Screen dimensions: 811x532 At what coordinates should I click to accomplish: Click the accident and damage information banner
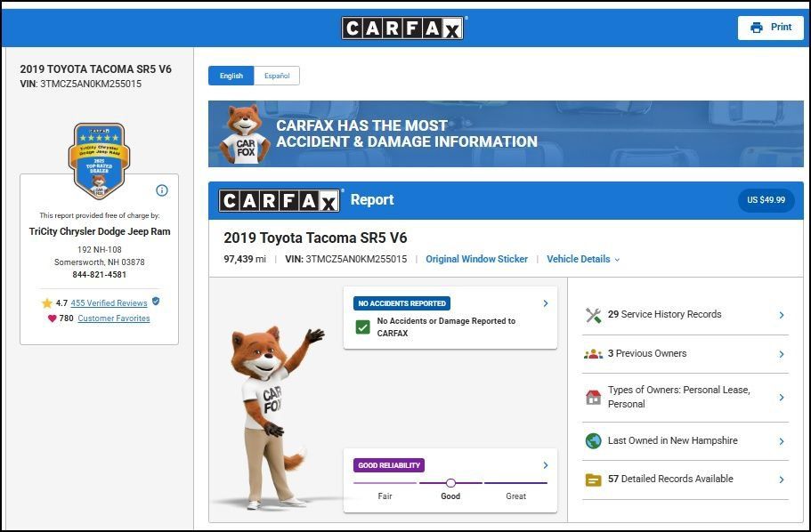tap(506, 134)
